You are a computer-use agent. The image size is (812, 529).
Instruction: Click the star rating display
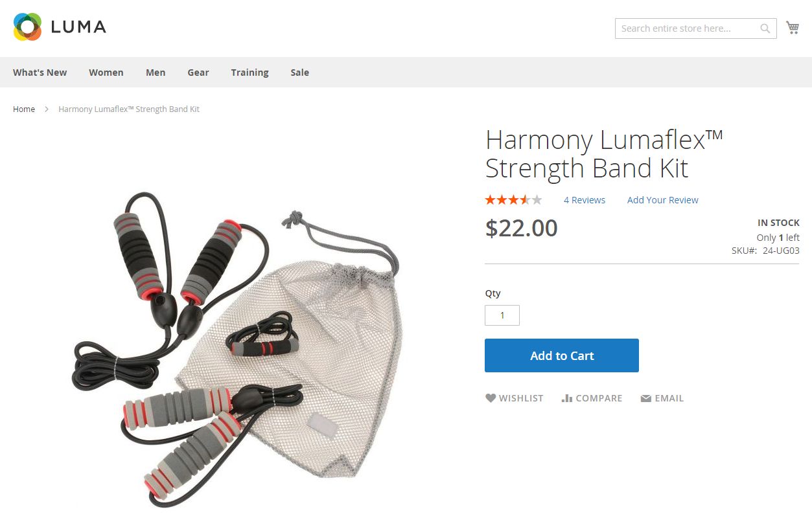coord(513,200)
